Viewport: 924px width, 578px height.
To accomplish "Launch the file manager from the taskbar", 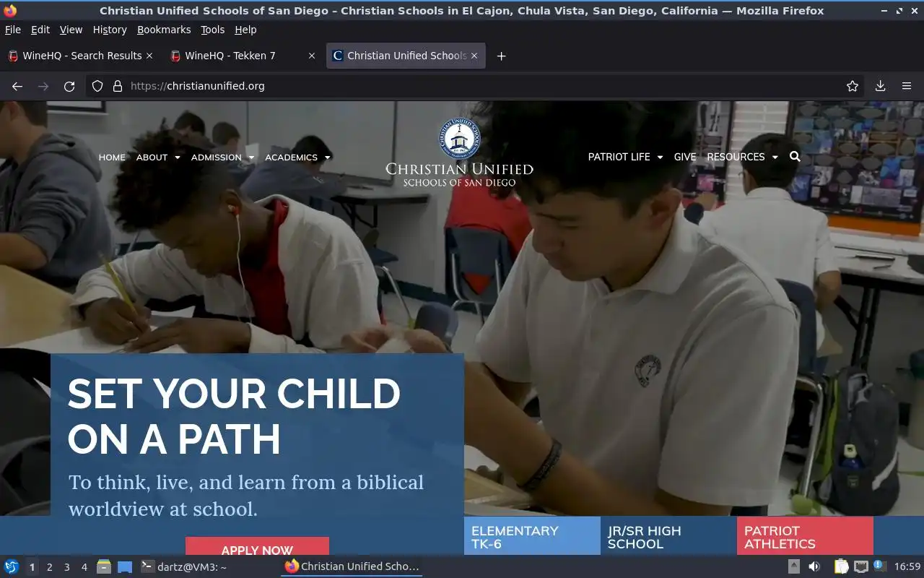I will coord(104,566).
